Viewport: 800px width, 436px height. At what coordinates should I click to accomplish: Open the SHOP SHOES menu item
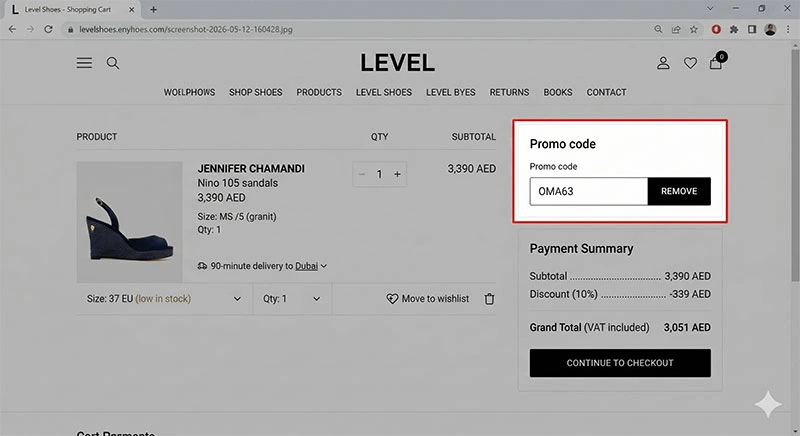click(x=256, y=92)
